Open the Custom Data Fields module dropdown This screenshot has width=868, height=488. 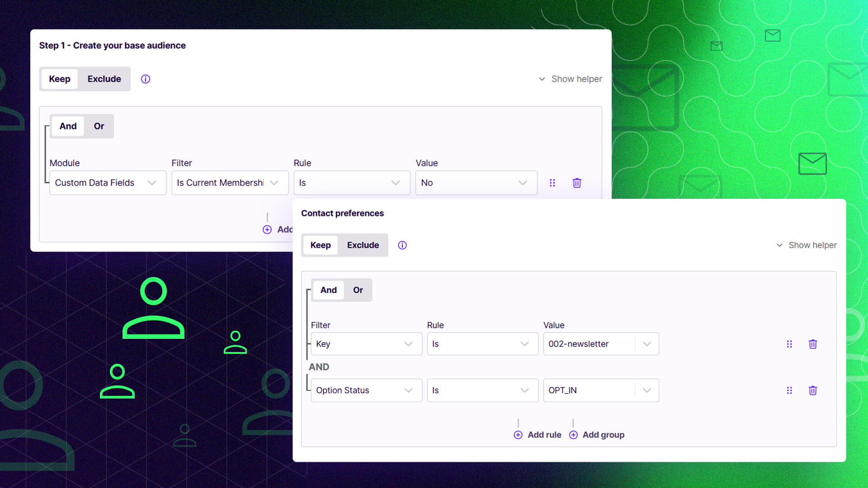tap(108, 183)
